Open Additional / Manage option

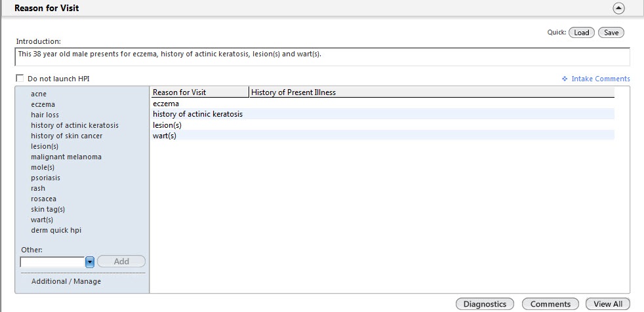[x=66, y=282]
